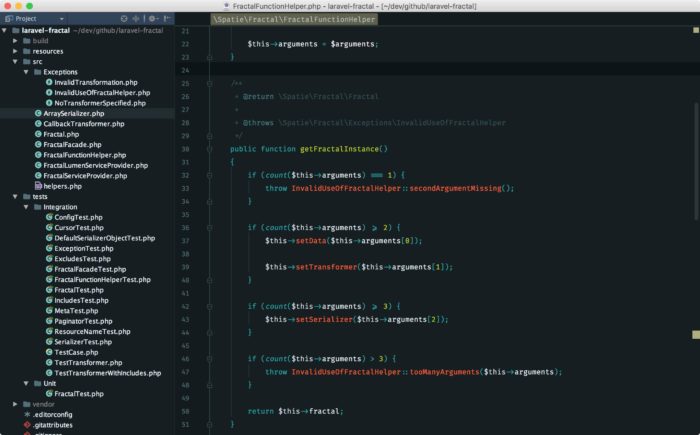Viewport: 700px width, 435px height.
Task: Fold the docblock at line 25
Action: [209, 83]
